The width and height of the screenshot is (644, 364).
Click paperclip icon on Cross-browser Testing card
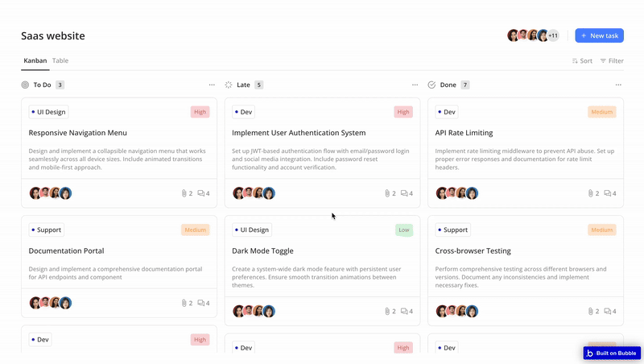(x=591, y=311)
